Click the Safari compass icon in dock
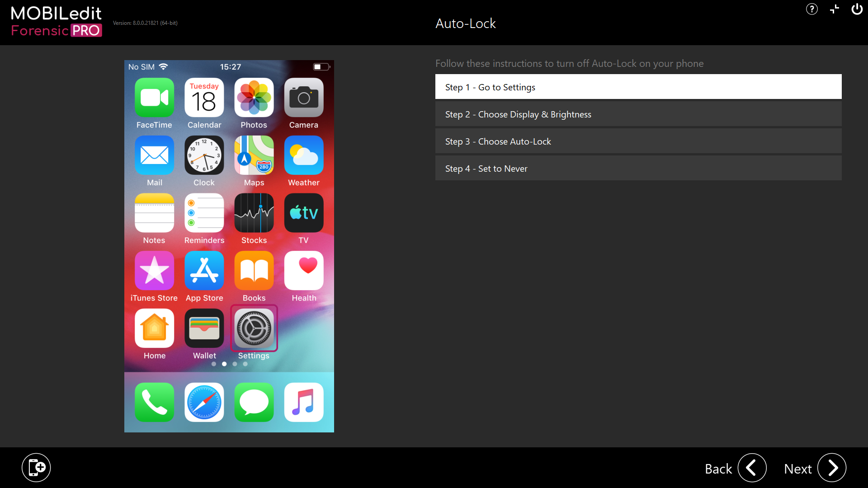Viewport: 868px width, 488px height. click(204, 402)
